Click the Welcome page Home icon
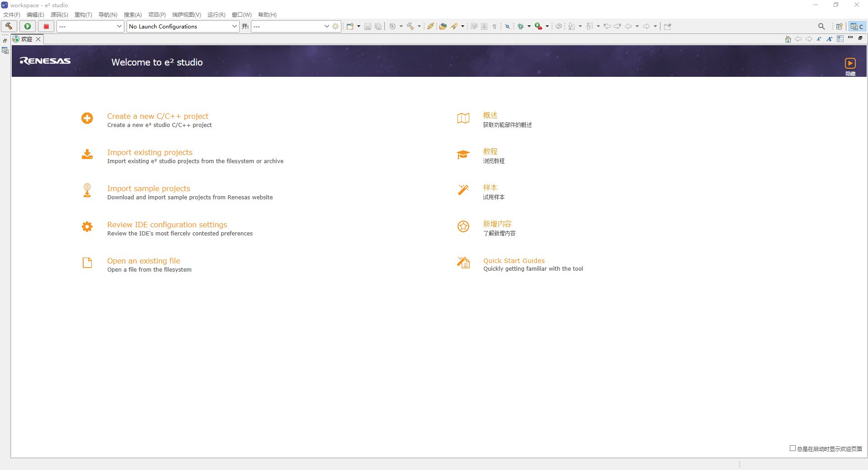 pyautogui.click(x=788, y=39)
